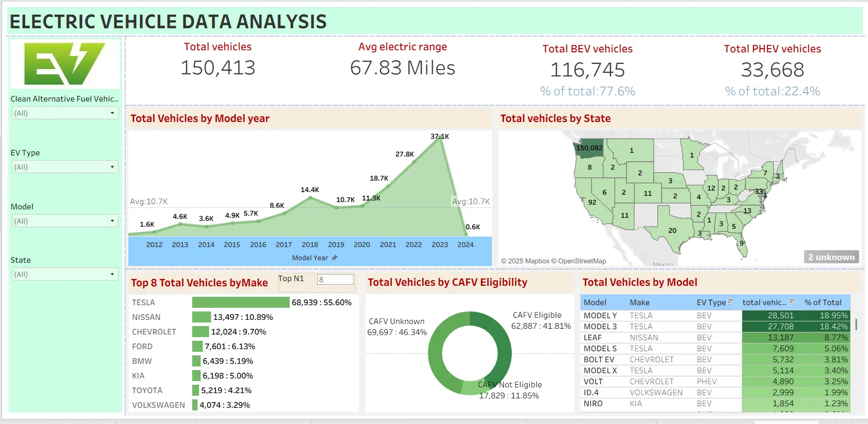Click the 2018 label on the Model Year axis
This screenshot has width=868, height=424.
[310, 244]
